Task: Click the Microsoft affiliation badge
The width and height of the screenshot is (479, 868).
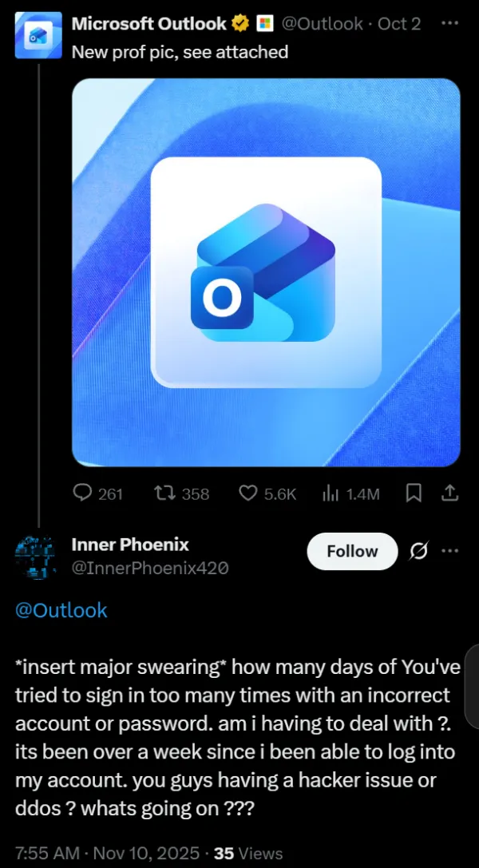Action: point(264,24)
